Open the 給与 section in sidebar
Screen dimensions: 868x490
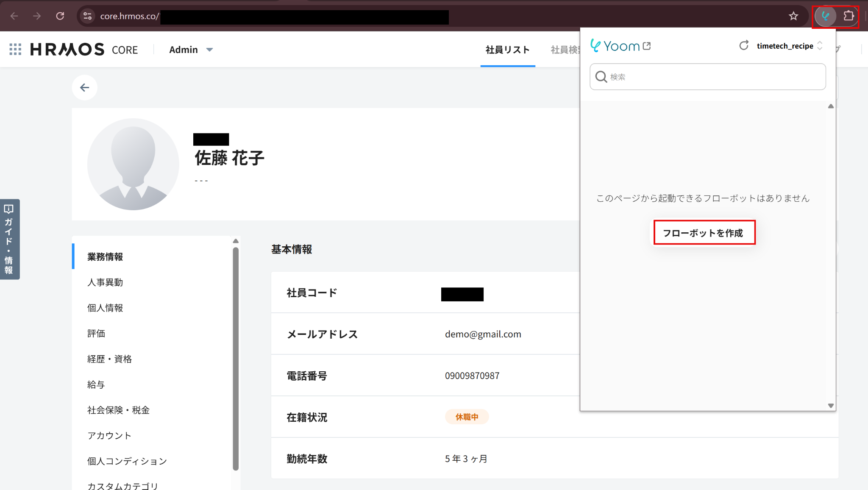point(96,384)
